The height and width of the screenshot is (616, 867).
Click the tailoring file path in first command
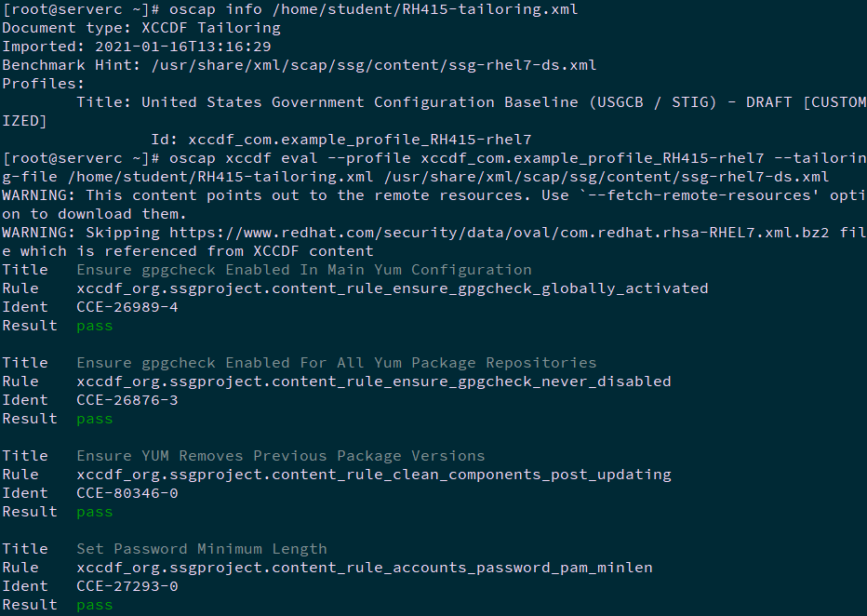tap(424, 9)
